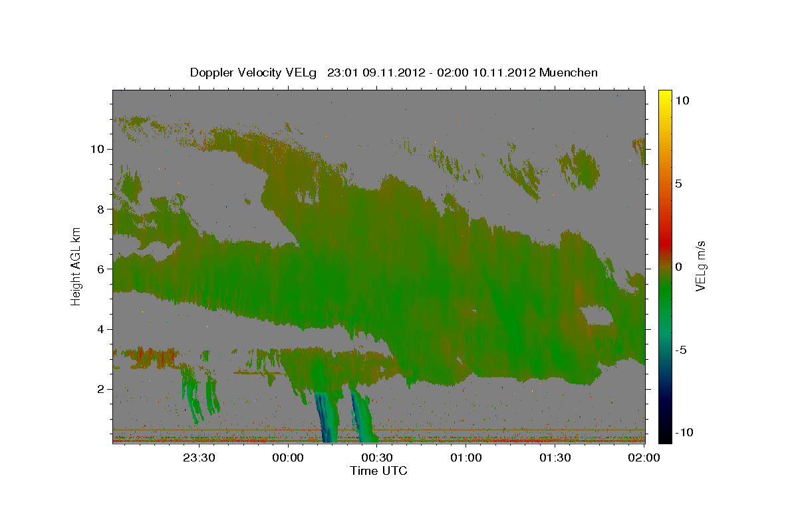This screenshot has width=798, height=532.
Task: Click the 00:30 time tick label
Action: 377,458
